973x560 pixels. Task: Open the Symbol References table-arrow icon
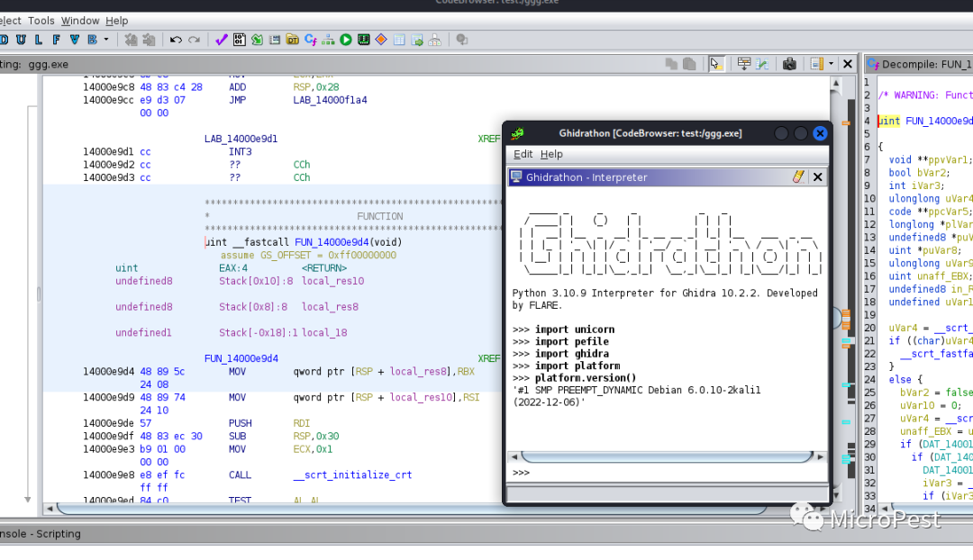(417, 40)
